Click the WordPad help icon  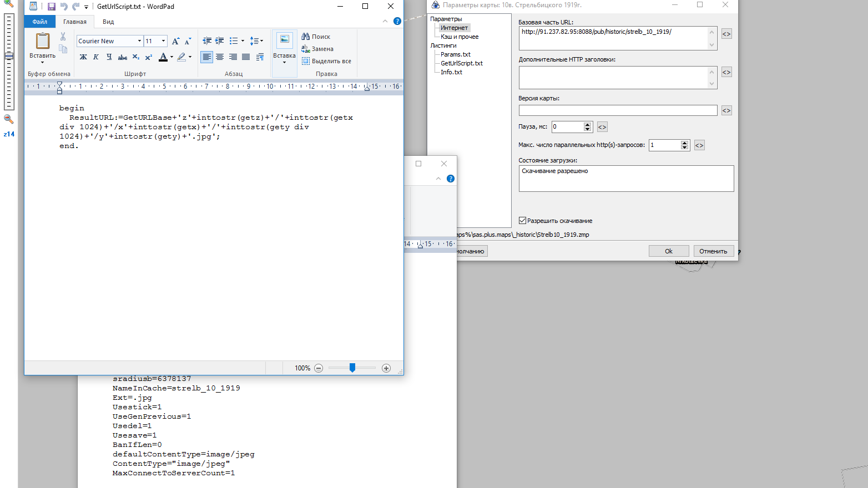click(397, 21)
